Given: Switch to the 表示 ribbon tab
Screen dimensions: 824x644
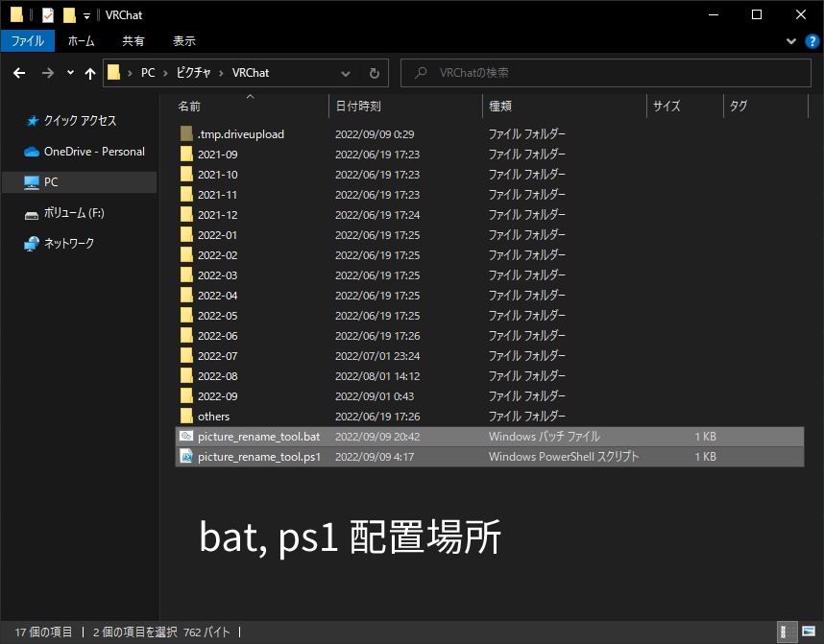Looking at the screenshot, I should pyautogui.click(x=183, y=40).
